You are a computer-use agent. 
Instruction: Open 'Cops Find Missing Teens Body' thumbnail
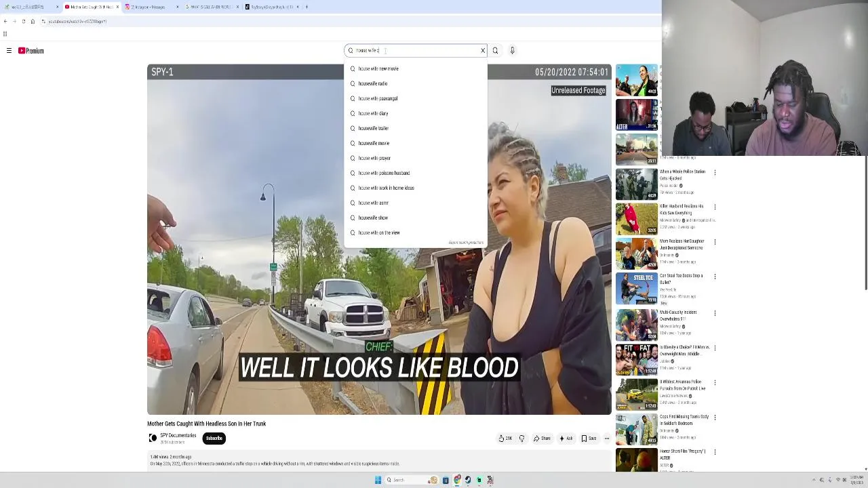(636, 428)
